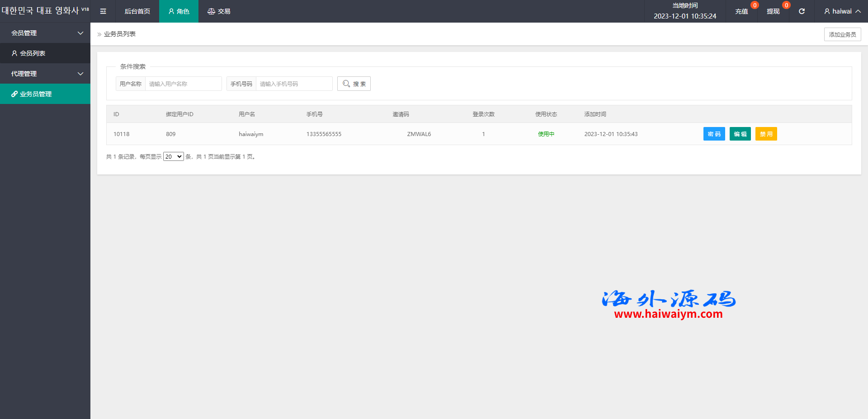Select the 角色 top navigation tab
868x419 pixels.
click(x=179, y=11)
